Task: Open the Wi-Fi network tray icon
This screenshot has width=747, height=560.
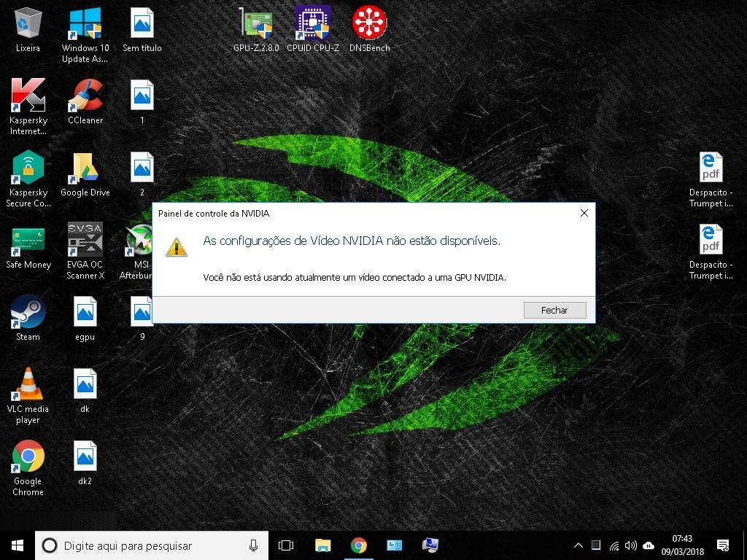Action: pyautogui.click(x=614, y=545)
